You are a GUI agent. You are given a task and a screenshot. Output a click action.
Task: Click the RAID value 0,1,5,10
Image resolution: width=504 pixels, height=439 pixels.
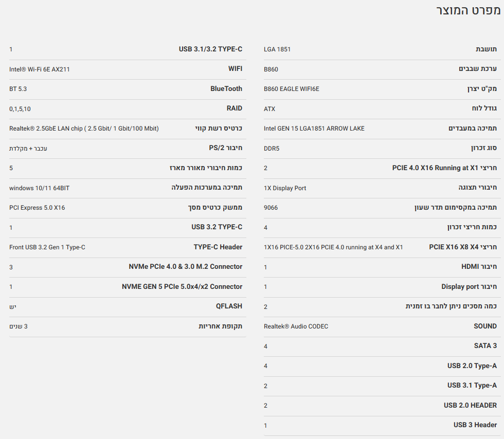coord(20,108)
